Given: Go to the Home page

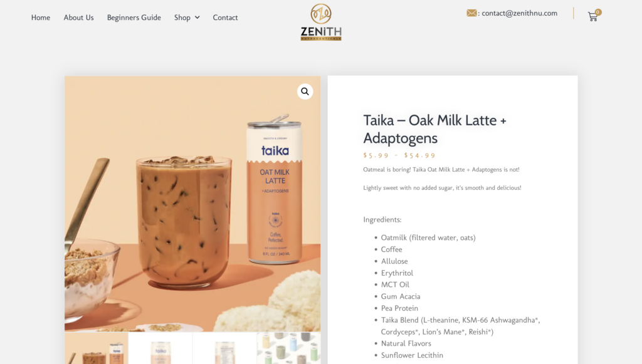Looking at the screenshot, I should (41, 18).
